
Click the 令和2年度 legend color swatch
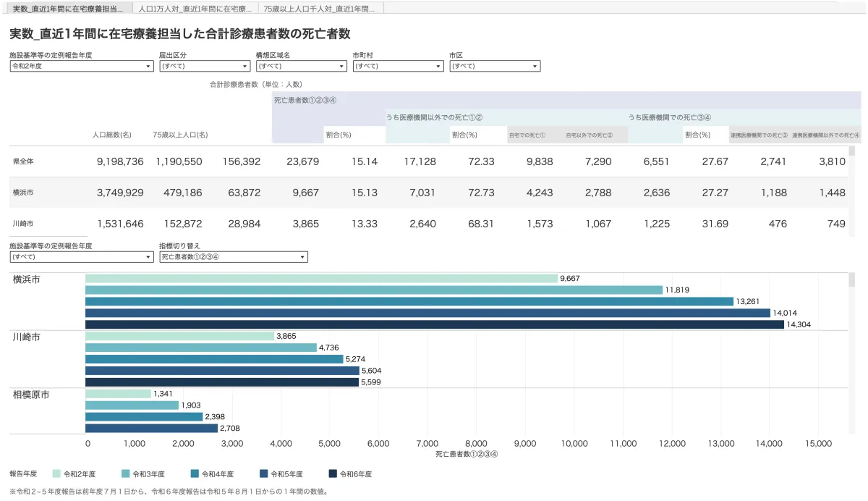(x=56, y=473)
